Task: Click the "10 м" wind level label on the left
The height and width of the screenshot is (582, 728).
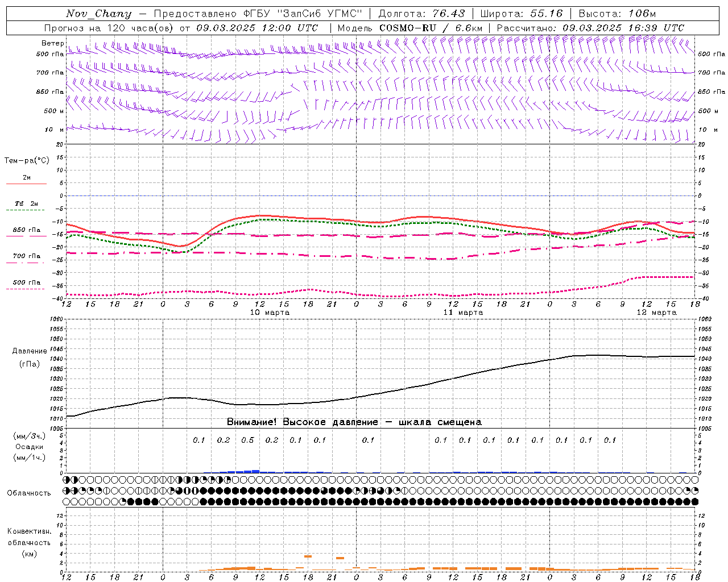Action: coord(55,130)
